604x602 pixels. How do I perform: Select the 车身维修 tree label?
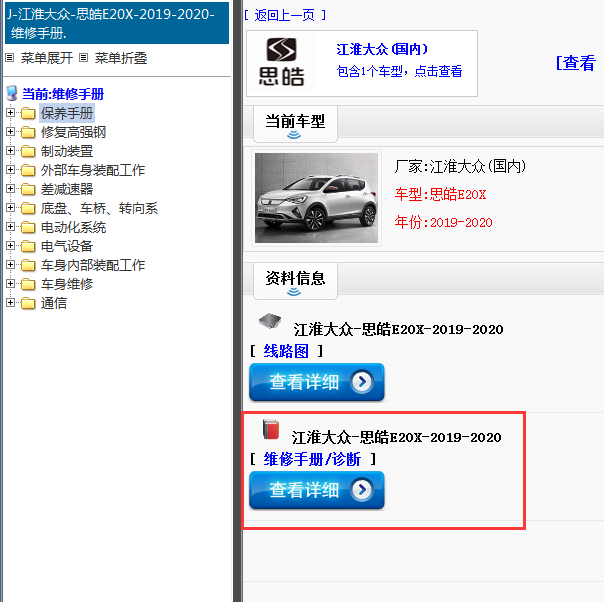[67, 284]
